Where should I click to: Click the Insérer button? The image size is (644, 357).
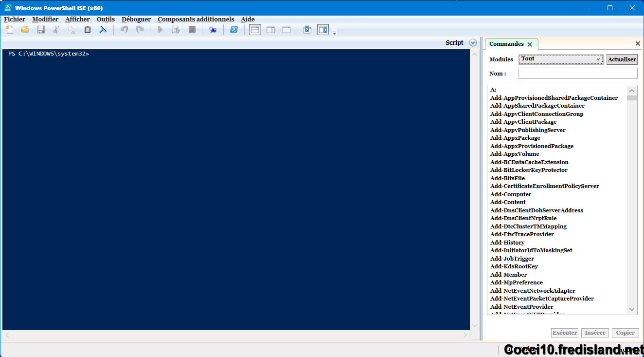(x=595, y=333)
